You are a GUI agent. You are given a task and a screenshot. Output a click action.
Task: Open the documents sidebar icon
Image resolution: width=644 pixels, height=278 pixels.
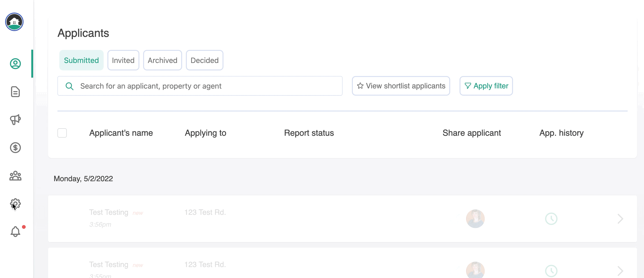click(x=15, y=92)
